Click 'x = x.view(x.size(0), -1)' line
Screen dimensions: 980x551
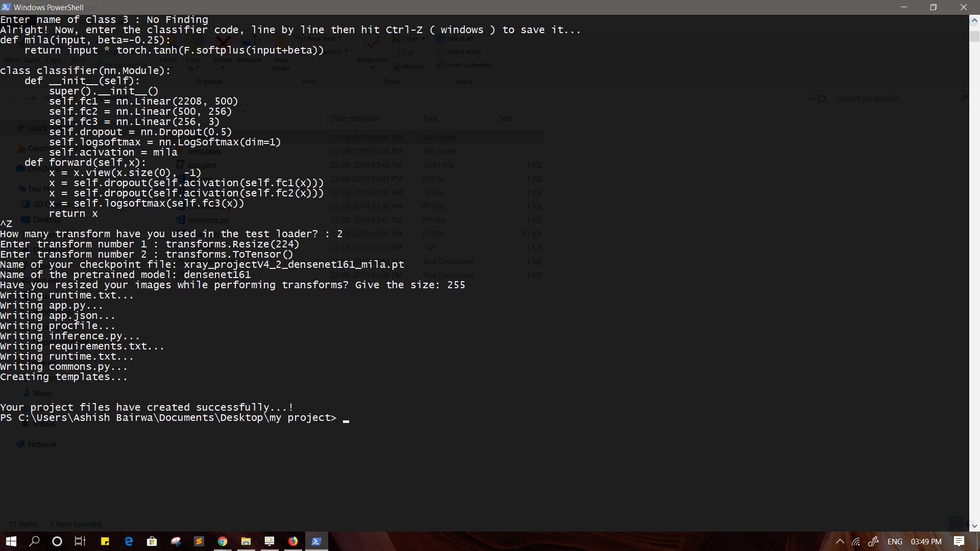tap(125, 173)
